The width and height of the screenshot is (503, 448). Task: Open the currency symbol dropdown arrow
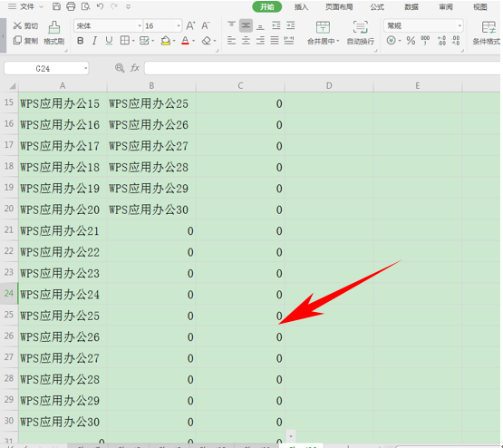[400, 41]
